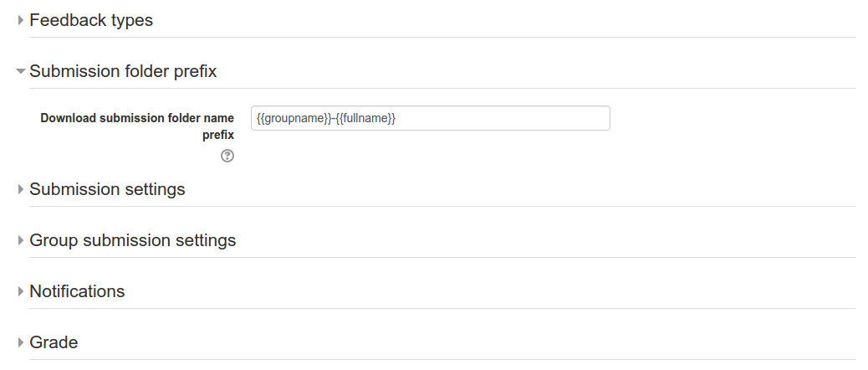This screenshot has height=370, width=868.
Task: Open help for folder name prefix
Action: 227,157
